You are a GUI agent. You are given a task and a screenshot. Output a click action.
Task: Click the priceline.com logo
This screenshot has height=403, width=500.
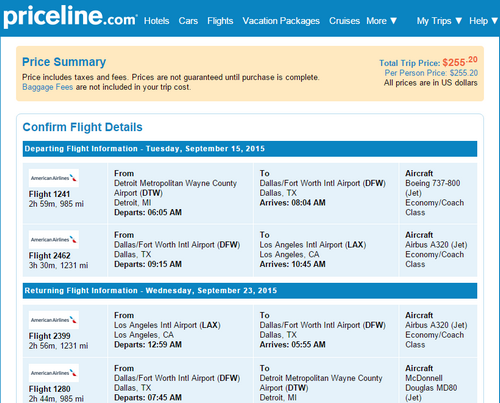pyautogui.click(x=70, y=17)
